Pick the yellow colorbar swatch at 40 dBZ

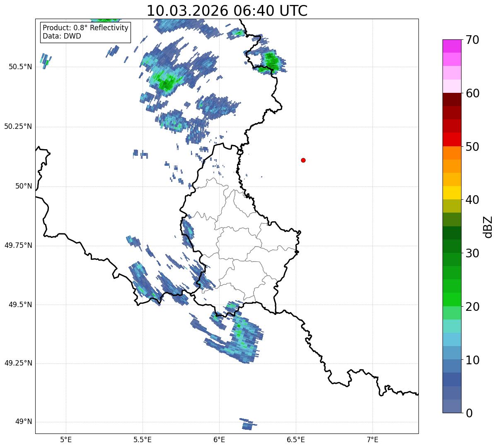[451, 193]
